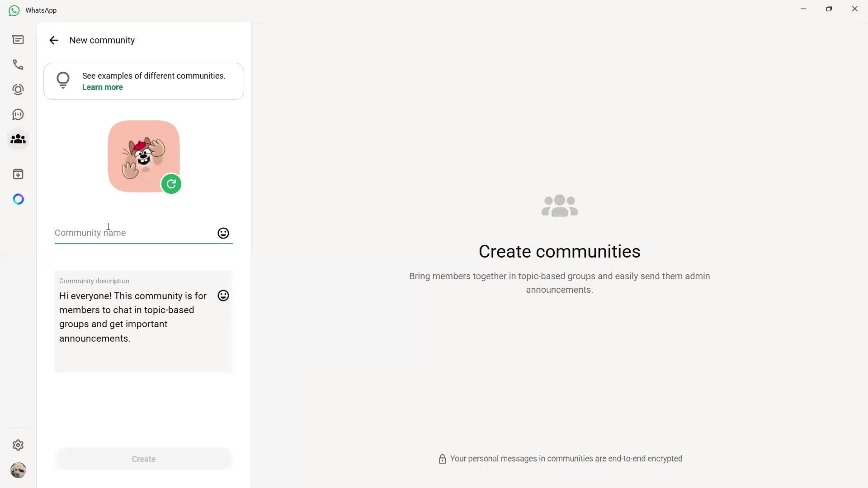Open WhatsApp Settings
The width and height of the screenshot is (868, 488).
click(x=18, y=445)
